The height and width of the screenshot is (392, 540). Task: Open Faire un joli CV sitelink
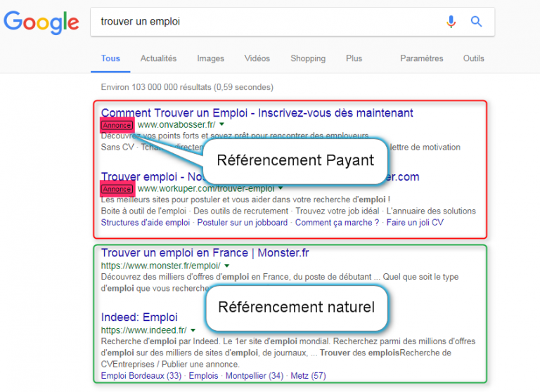click(415, 222)
